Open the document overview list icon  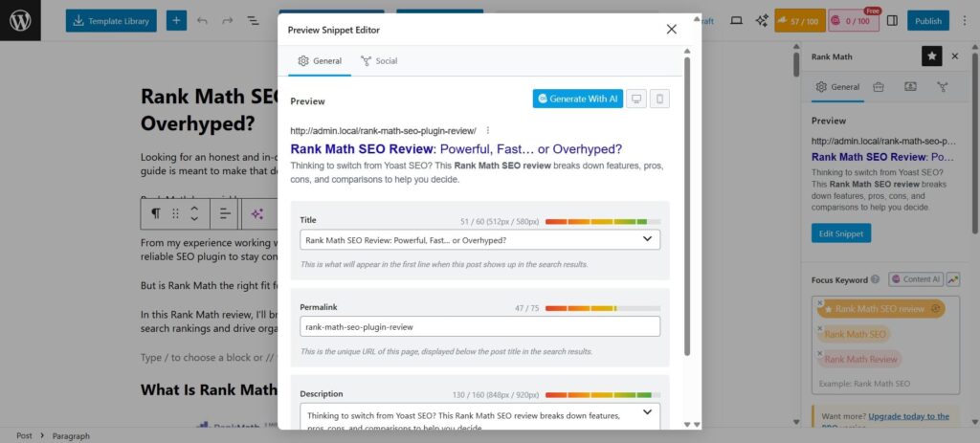point(253,21)
